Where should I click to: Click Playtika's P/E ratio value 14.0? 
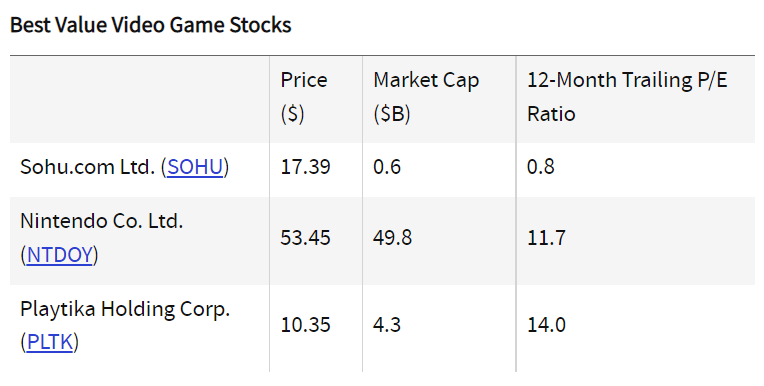(x=546, y=325)
